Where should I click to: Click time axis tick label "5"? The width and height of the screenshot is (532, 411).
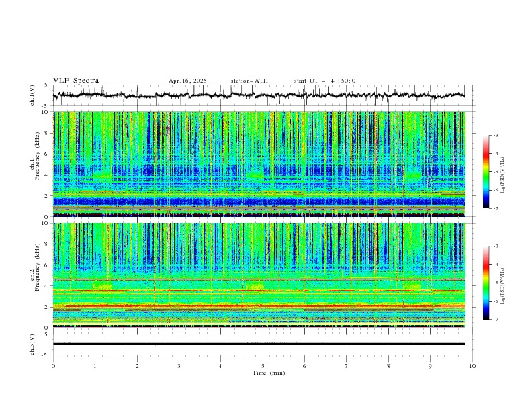263,366
